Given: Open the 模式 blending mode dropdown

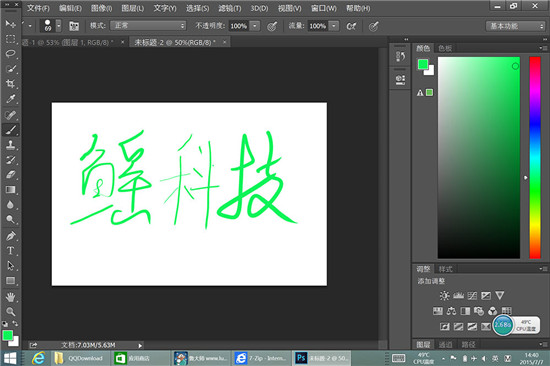Looking at the screenshot, I should pos(148,26).
